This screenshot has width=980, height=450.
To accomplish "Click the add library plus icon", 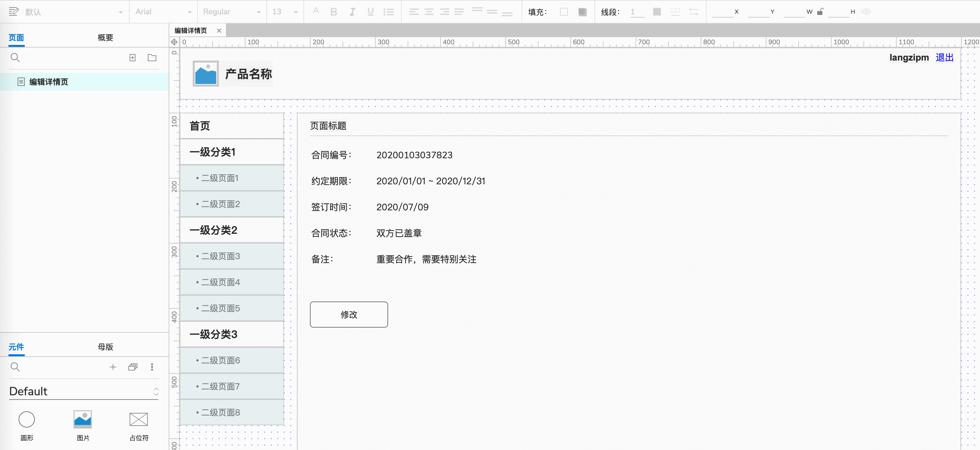I will (113, 367).
